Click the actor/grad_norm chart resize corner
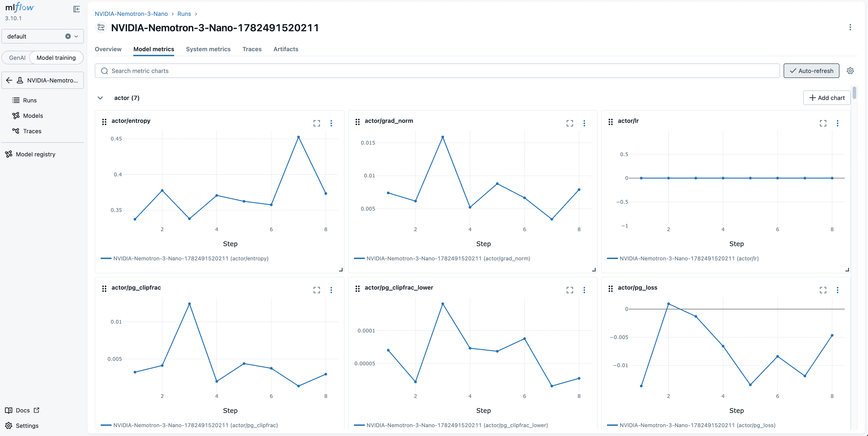Viewport: 868px width, 436px height. click(594, 269)
